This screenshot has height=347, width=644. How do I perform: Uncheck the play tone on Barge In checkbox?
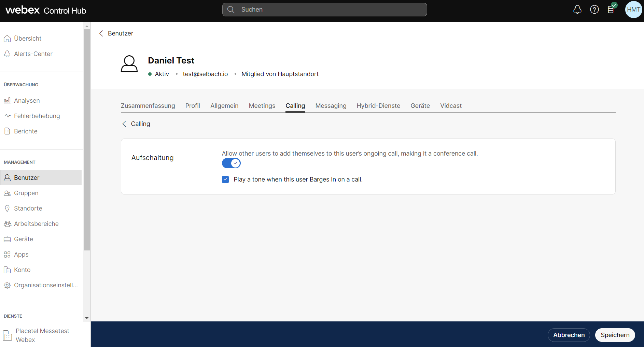coord(225,179)
